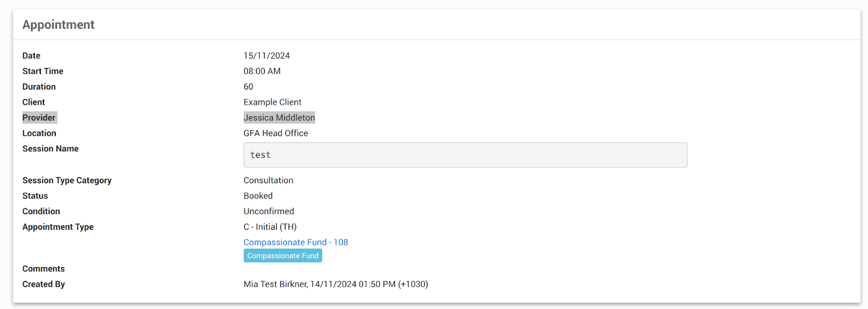Click the Session Name label
The image size is (868, 309).
coord(50,149)
